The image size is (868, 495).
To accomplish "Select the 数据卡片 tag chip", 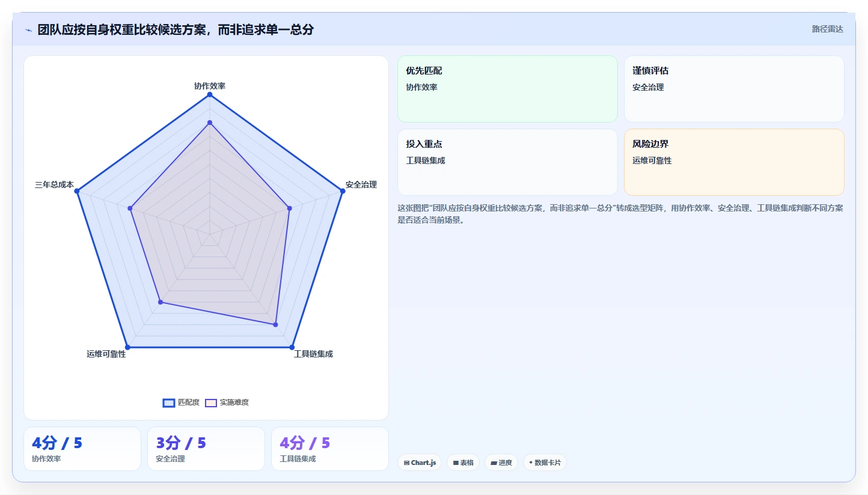I will 545,463.
